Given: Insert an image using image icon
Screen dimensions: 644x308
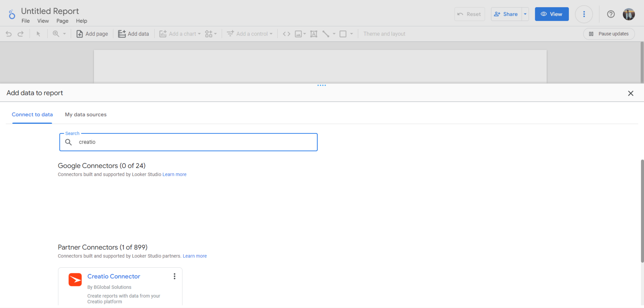Looking at the screenshot, I should coord(298,34).
